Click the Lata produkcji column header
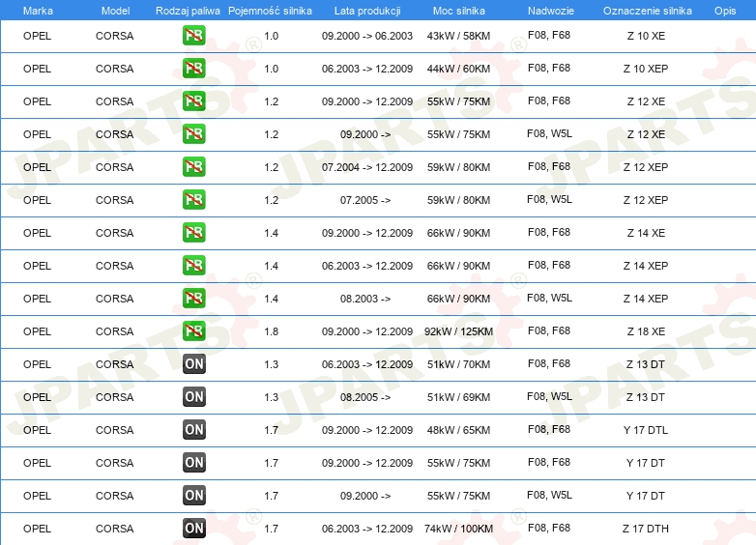Image resolution: width=756 pixels, height=545 pixels. (367, 11)
